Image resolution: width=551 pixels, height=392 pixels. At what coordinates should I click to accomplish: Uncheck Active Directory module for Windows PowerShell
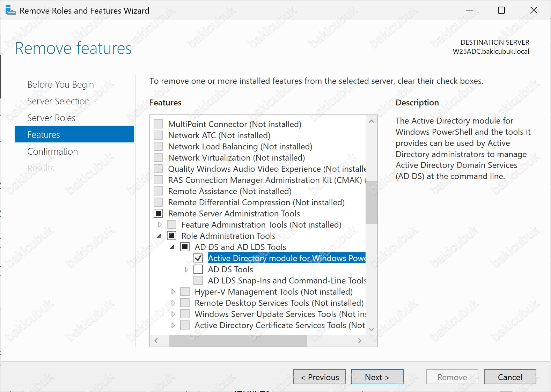(x=198, y=258)
